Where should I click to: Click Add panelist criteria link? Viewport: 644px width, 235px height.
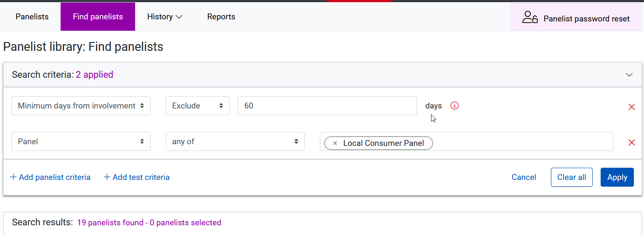pos(50,177)
